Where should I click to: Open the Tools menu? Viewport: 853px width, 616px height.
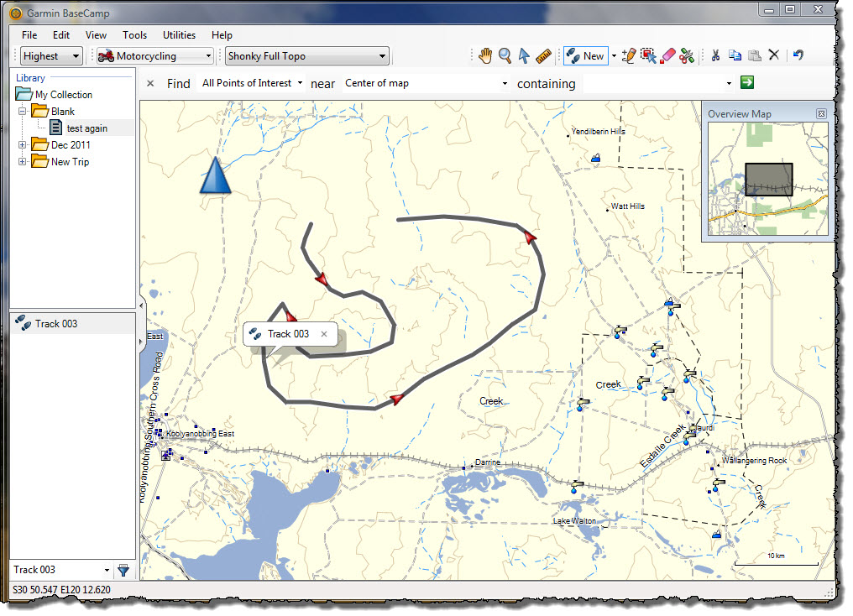click(x=134, y=34)
